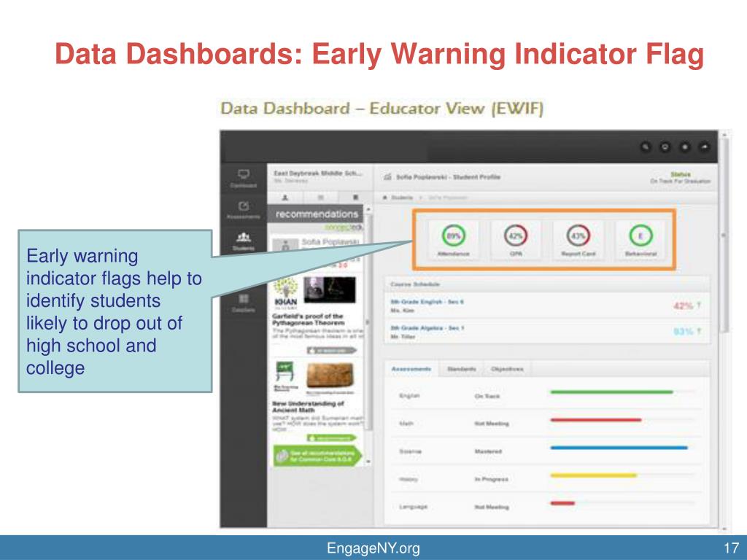Open New Understanding of Ancient Math title
747x560 pixels.
point(308,407)
